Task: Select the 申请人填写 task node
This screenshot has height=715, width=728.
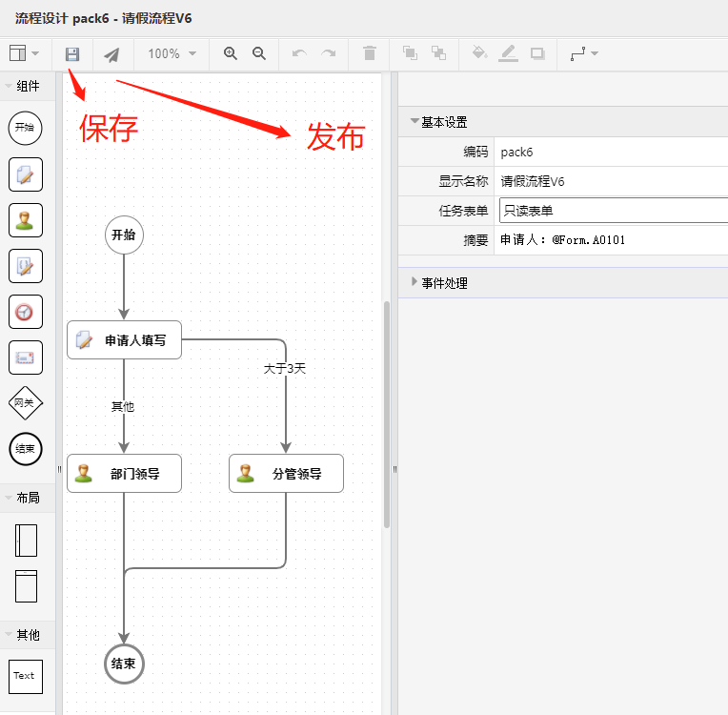Action: tap(124, 340)
